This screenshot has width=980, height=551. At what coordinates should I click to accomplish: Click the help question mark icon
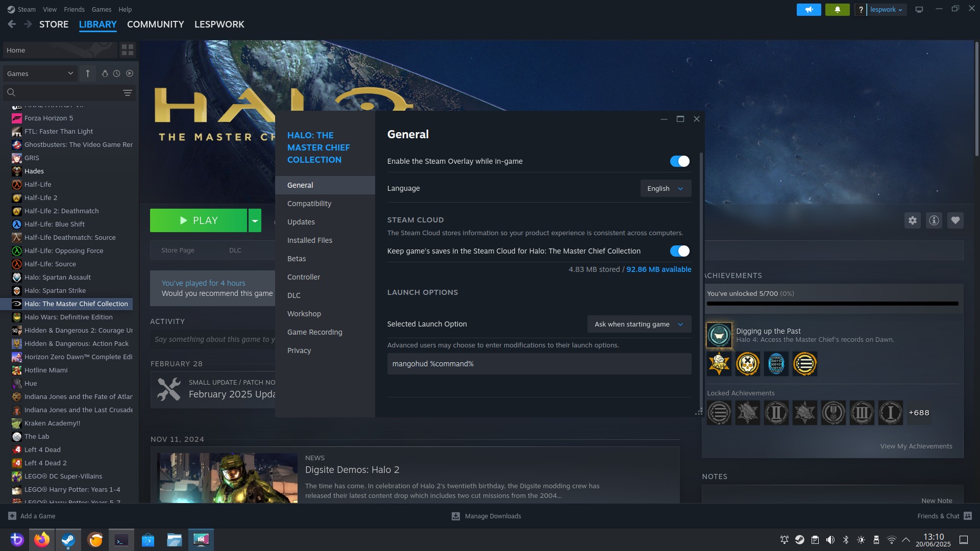click(x=861, y=10)
